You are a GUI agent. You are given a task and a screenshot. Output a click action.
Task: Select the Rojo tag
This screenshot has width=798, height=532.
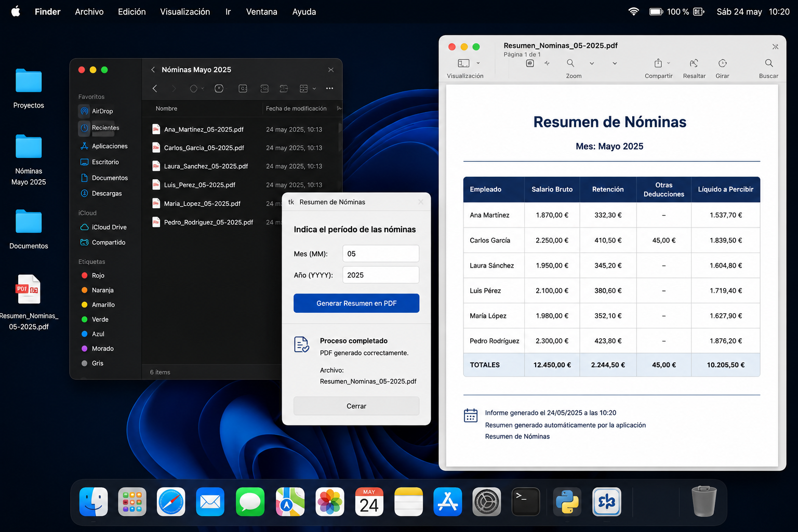(93, 275)
